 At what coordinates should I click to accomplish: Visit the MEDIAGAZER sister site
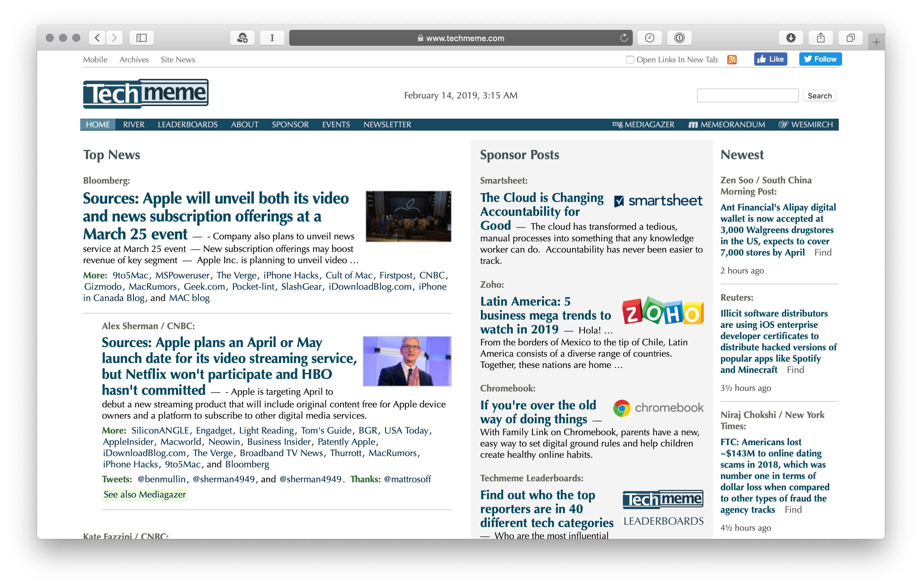(x=643, y=124)
